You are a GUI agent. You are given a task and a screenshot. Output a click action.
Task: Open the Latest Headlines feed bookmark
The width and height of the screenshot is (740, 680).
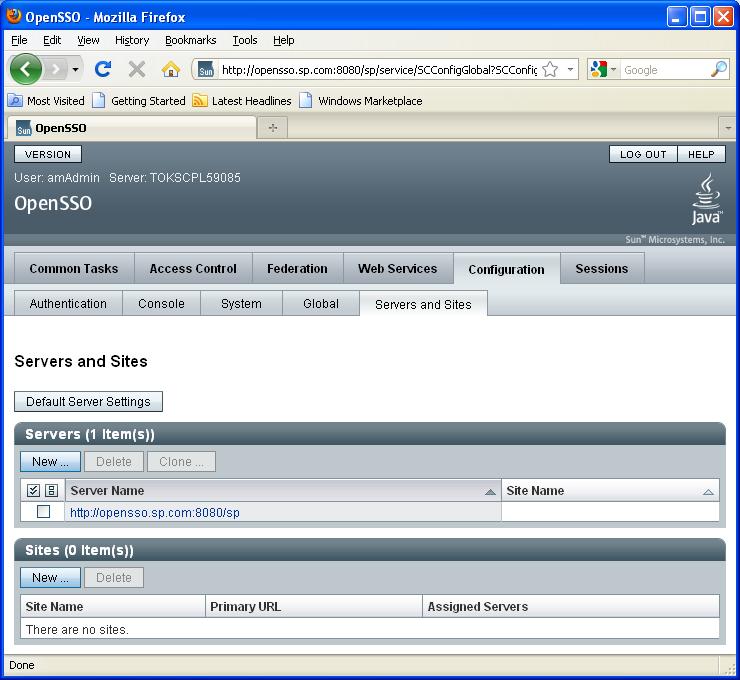[242, 101]
